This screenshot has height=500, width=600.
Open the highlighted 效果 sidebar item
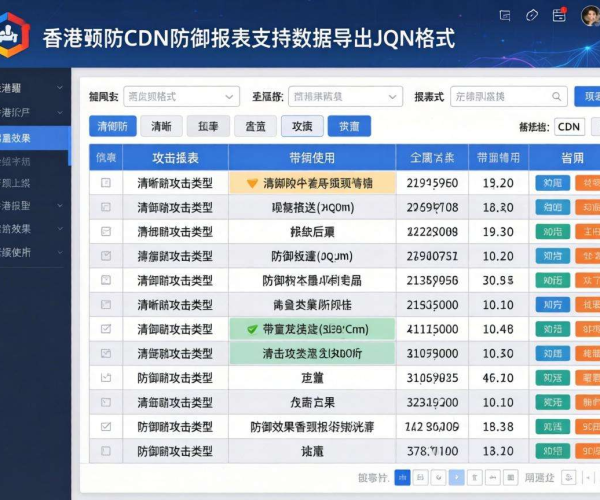pos(35,138)
